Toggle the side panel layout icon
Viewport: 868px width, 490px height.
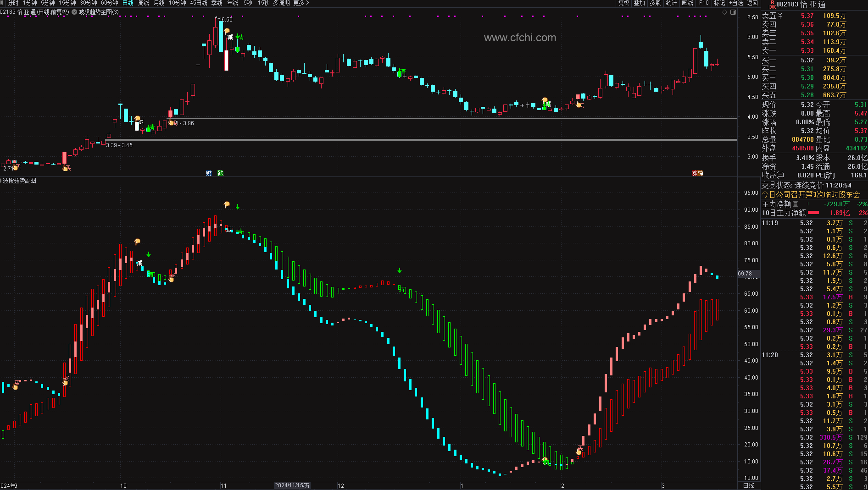point(733,12)
